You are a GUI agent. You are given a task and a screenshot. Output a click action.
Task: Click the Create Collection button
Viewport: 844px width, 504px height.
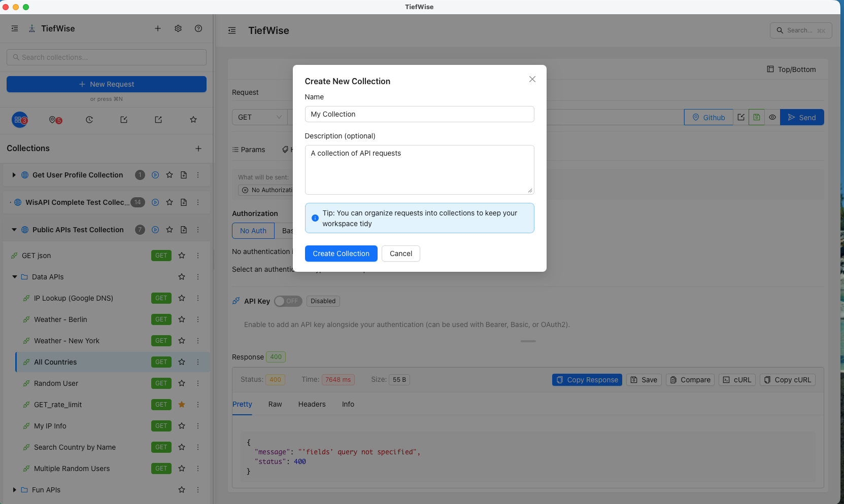pos(341,254)
